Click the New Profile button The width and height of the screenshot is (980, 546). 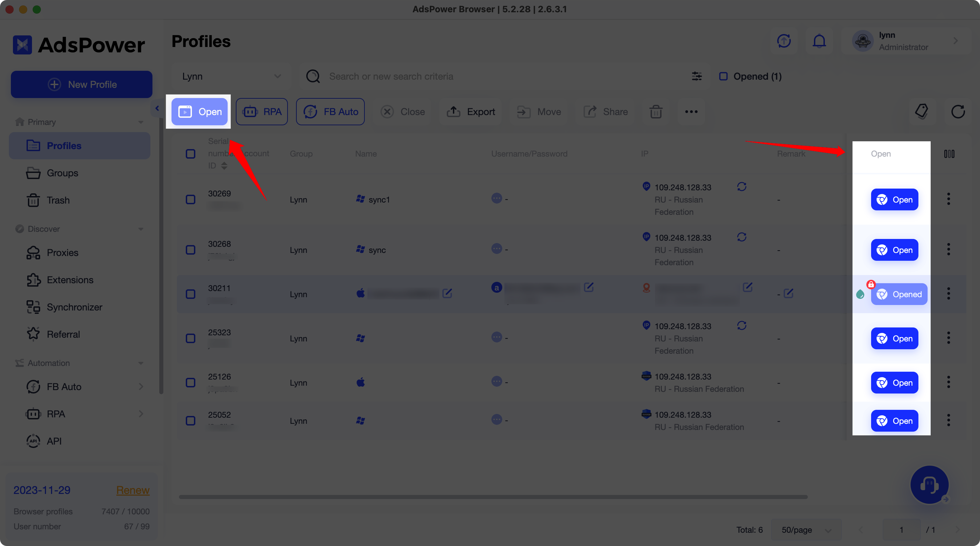(x=81, y=84)
